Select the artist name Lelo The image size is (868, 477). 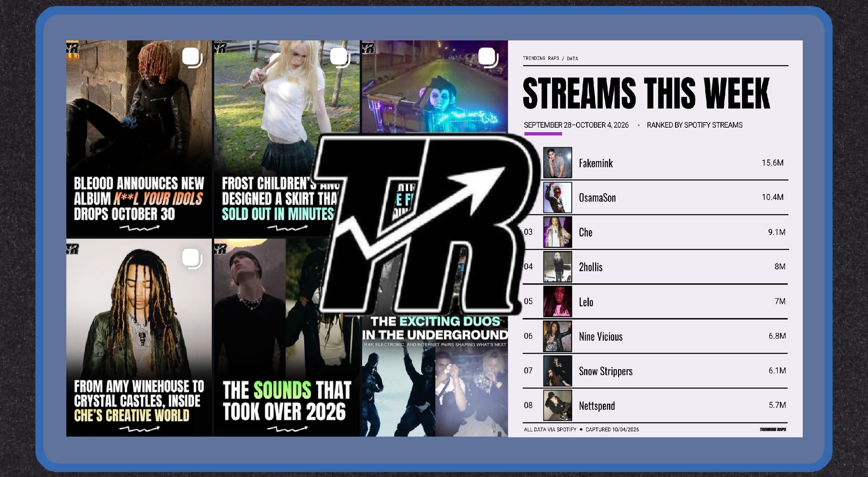click(586, 302)
